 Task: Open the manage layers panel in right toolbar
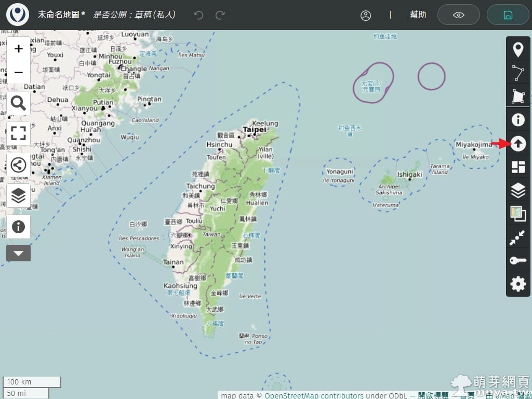tap(518, 191)
